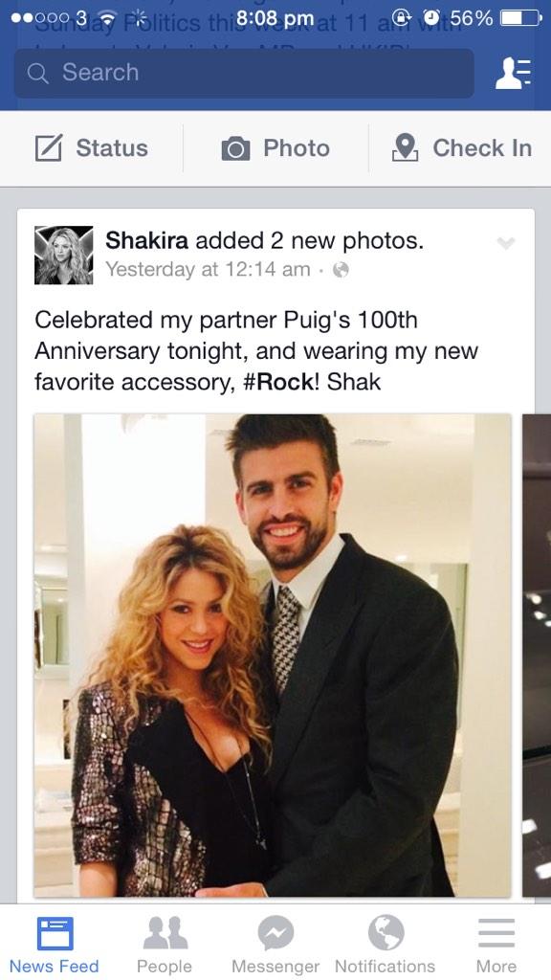
Task: Tap the Check In button label
Action: (482, 148)
